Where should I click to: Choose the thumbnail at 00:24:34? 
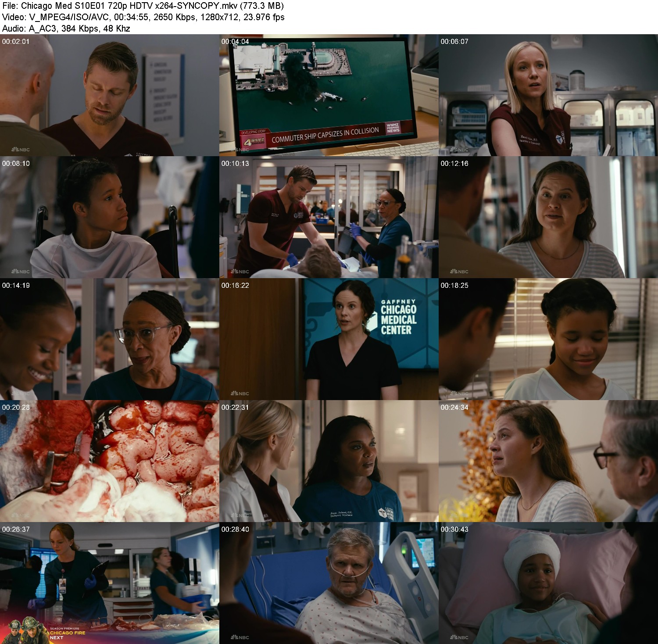click(x=548, y=461)
